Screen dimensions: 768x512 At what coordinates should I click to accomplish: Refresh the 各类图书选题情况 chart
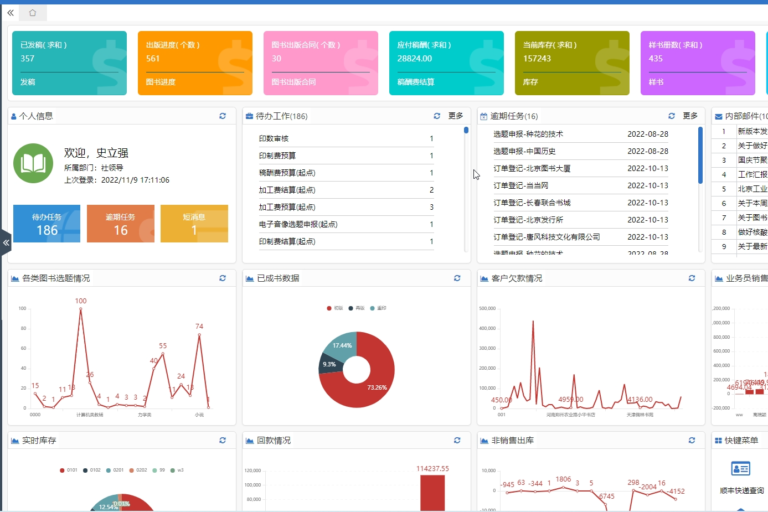(222, 278)
